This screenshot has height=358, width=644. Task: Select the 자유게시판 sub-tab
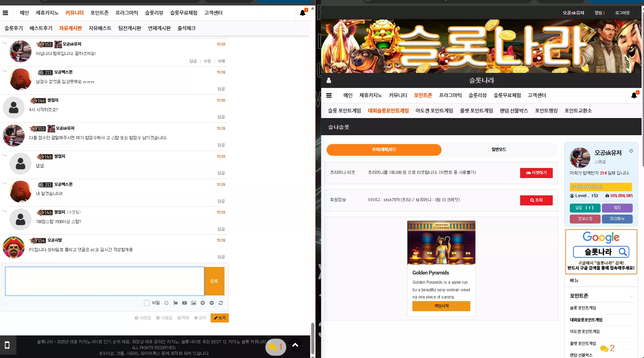point(70,28)
